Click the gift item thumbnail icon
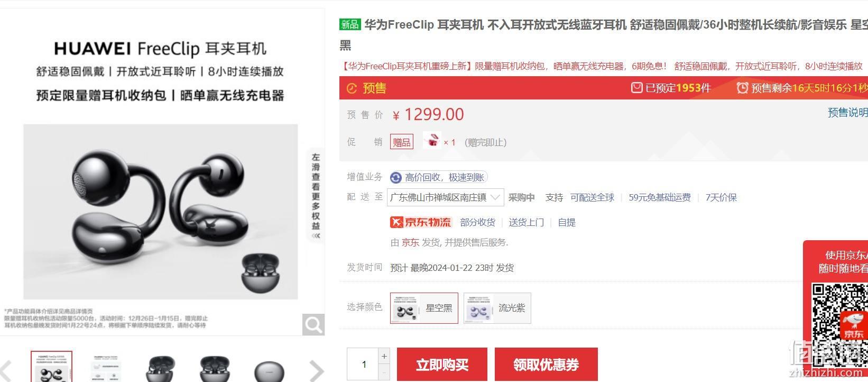868x382 pixels. (432, 141)
